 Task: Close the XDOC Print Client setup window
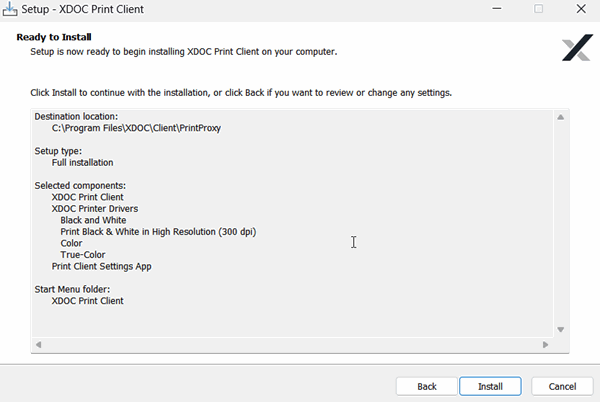click(579, 10)
